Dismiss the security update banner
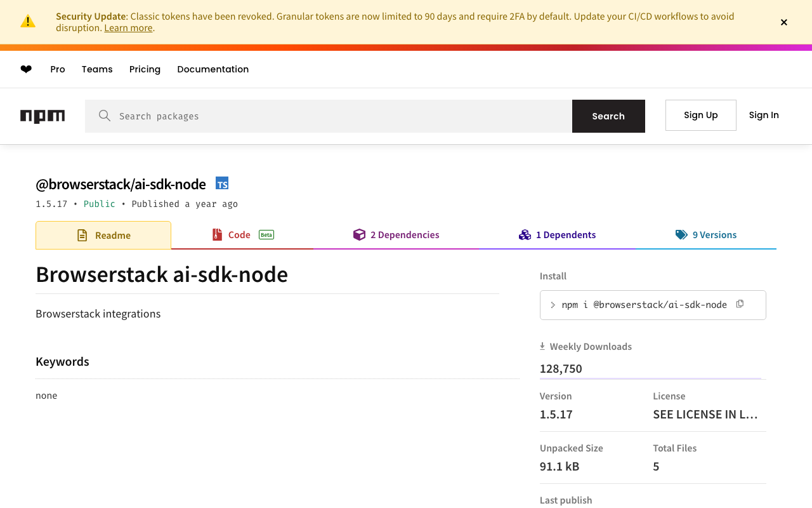The image size is (812, 508). (x=784, y=22)
